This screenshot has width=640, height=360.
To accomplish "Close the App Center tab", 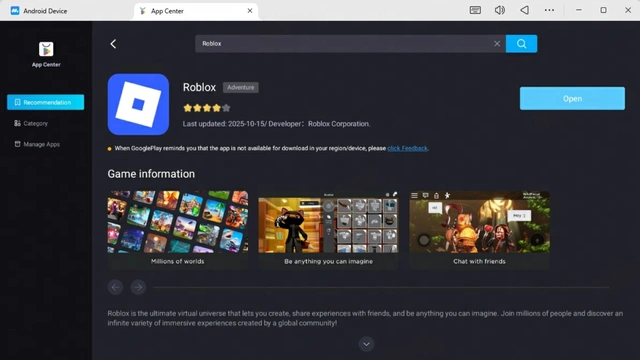I will [x=250, y=11].
